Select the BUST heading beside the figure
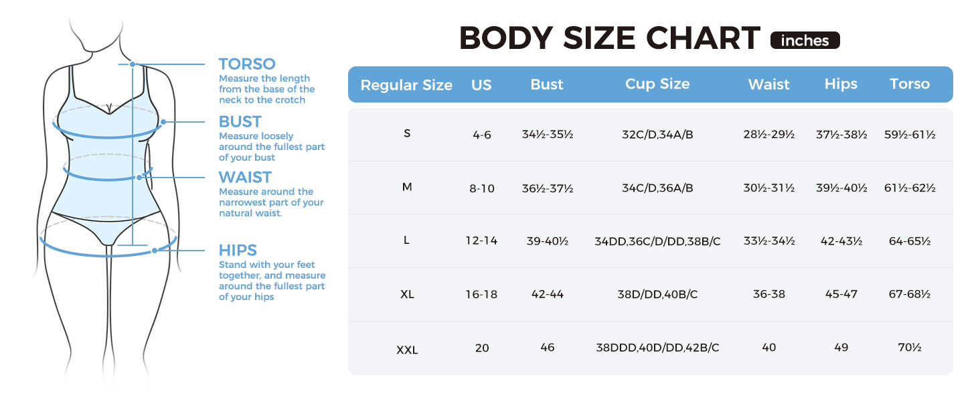Screen dimensions: 980x402 point(240,122)
